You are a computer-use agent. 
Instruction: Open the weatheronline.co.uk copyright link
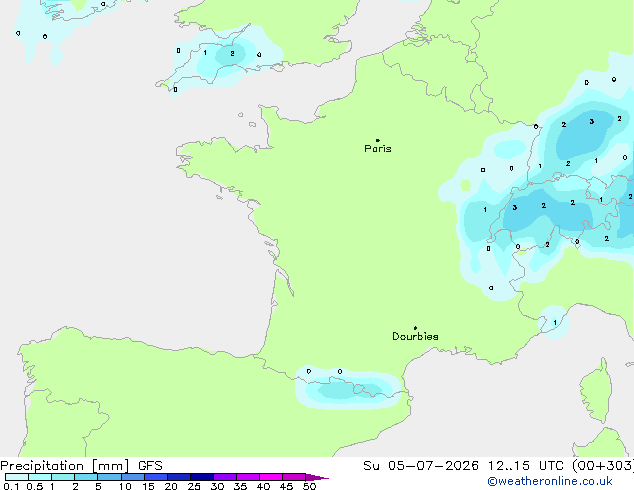point(550,481)
